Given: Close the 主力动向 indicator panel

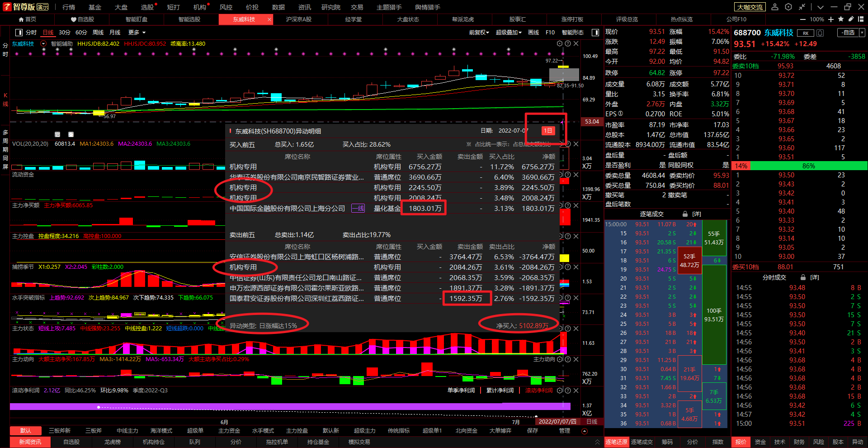Looking at the screenshot, I should pos(576,359).
